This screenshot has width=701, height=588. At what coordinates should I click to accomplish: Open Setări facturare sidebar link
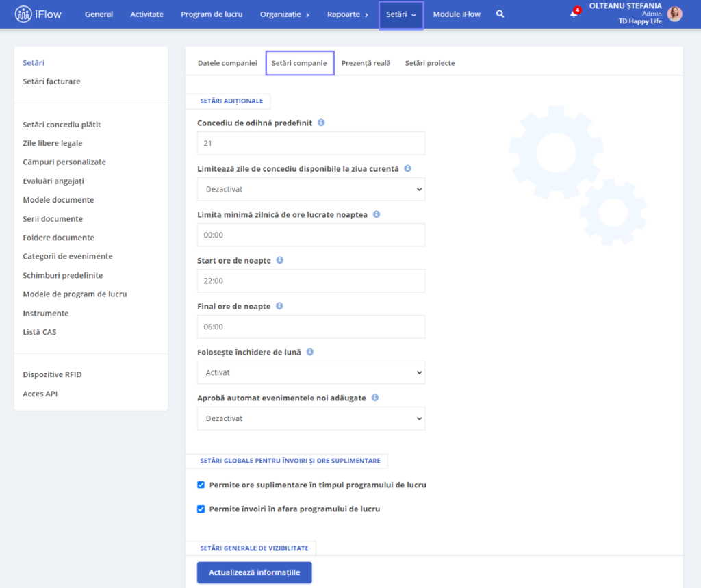click(51, 81)
